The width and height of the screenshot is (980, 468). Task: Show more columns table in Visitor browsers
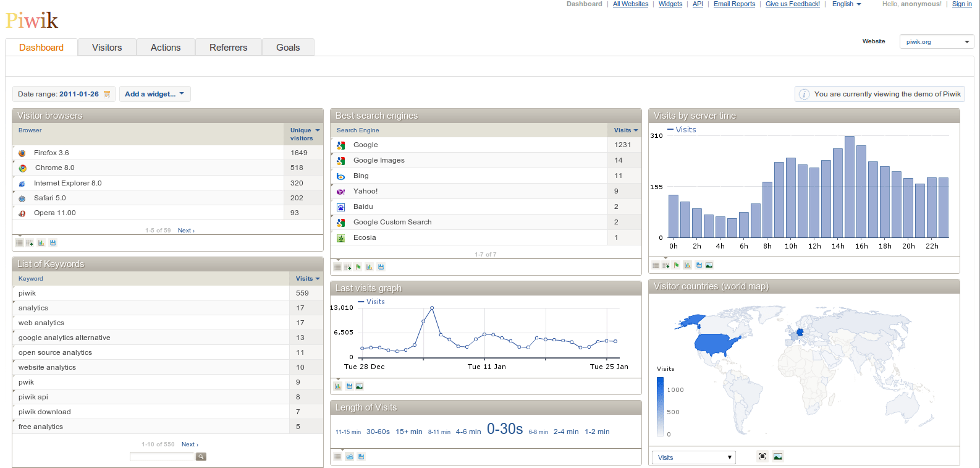[30, 243]
